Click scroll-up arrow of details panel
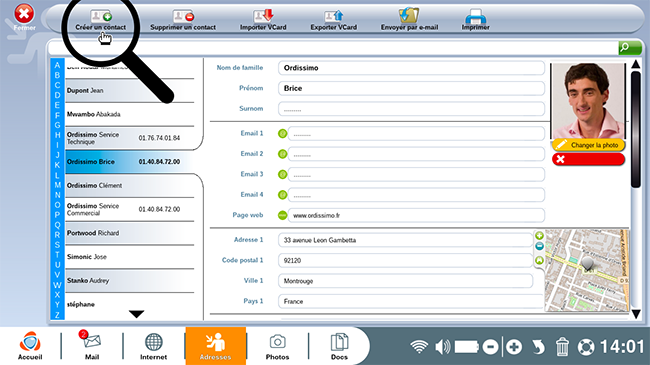 tap(636, 64)
